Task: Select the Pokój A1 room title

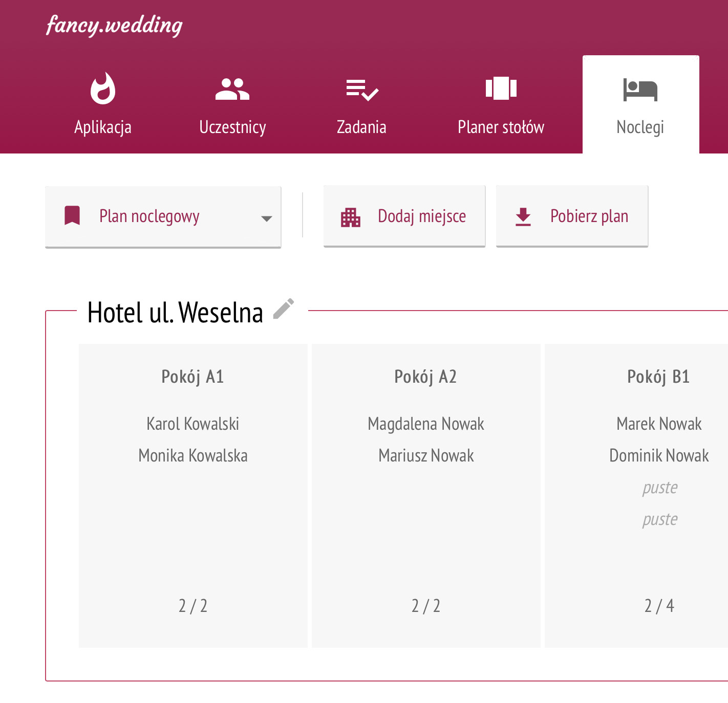Action: click(x=192, y=377)
